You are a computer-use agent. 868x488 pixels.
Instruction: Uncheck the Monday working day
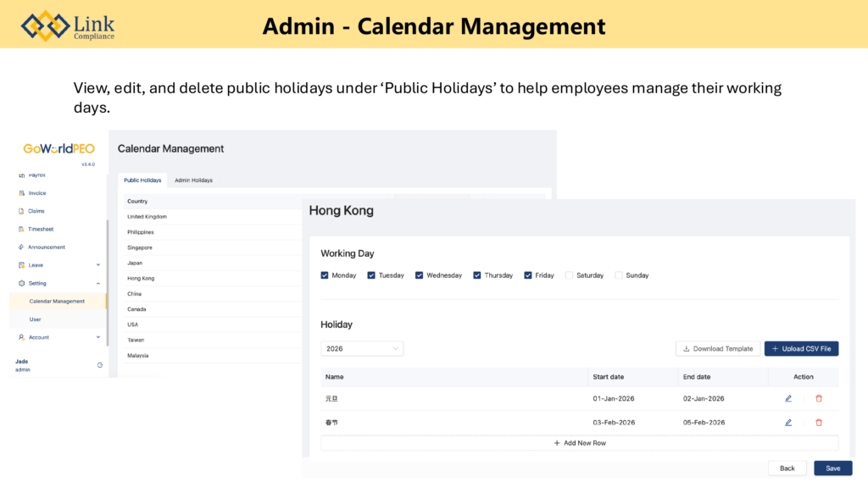[325, 275]
